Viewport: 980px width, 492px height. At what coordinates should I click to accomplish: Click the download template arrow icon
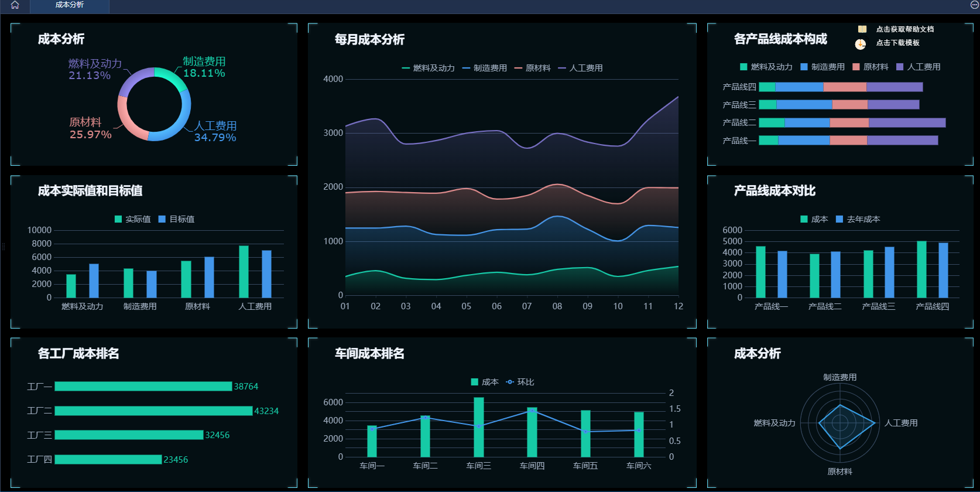coord(860,44)
